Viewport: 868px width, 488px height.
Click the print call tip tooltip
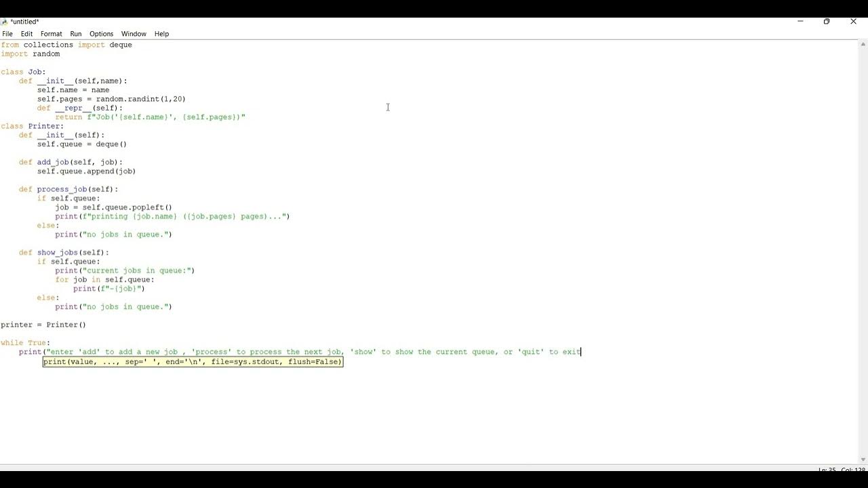(193, 362)
